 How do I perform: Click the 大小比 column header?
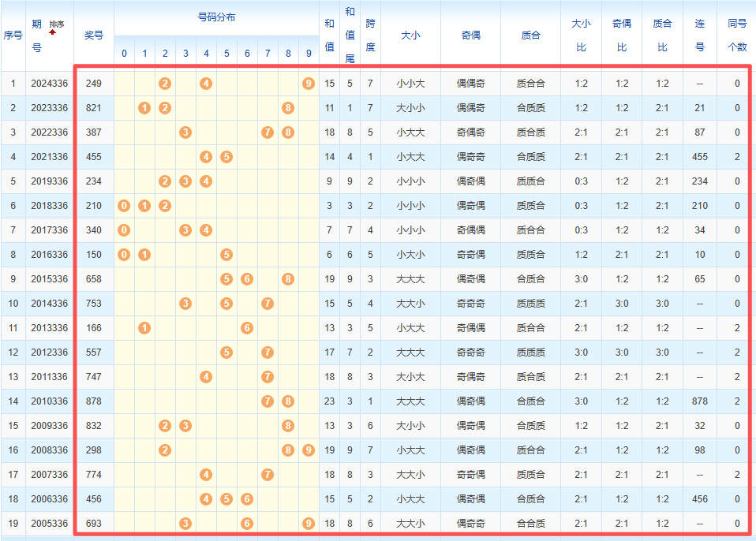coord(581,35)
